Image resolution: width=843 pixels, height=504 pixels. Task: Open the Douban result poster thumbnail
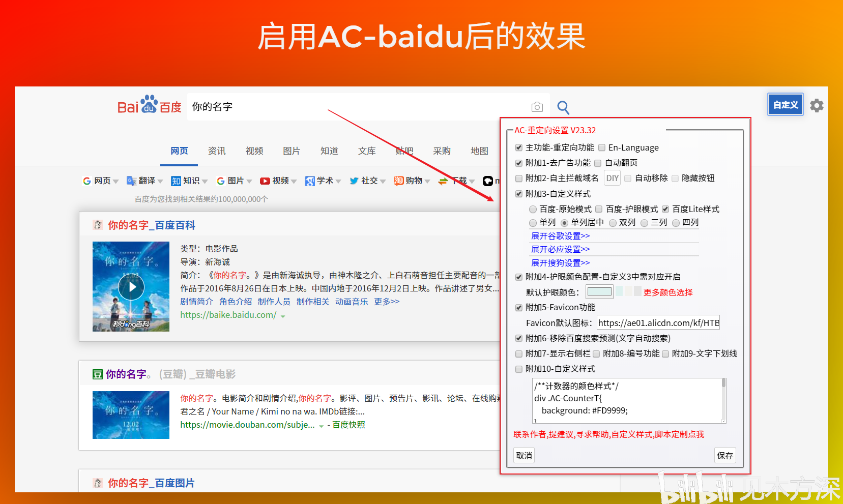pos(131,415)
